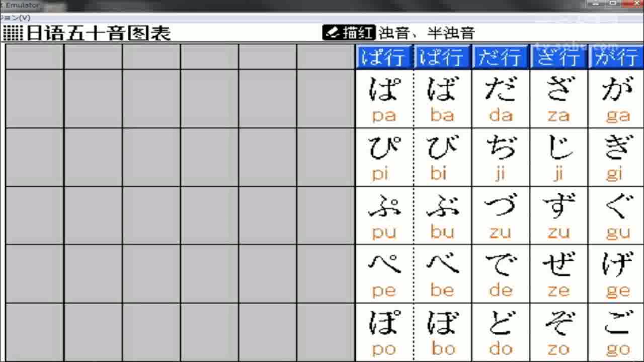Select the ざ (za) kana cell

pos(559,99)
